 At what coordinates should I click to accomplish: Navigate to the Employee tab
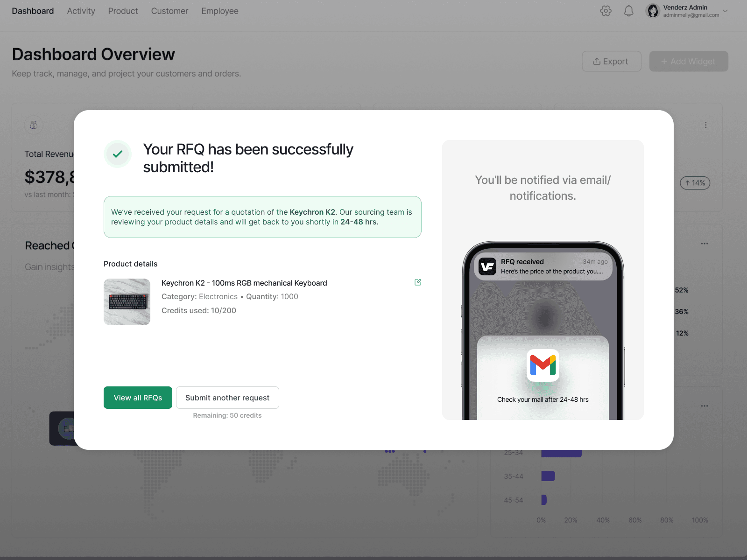click(x=220, y=11)
